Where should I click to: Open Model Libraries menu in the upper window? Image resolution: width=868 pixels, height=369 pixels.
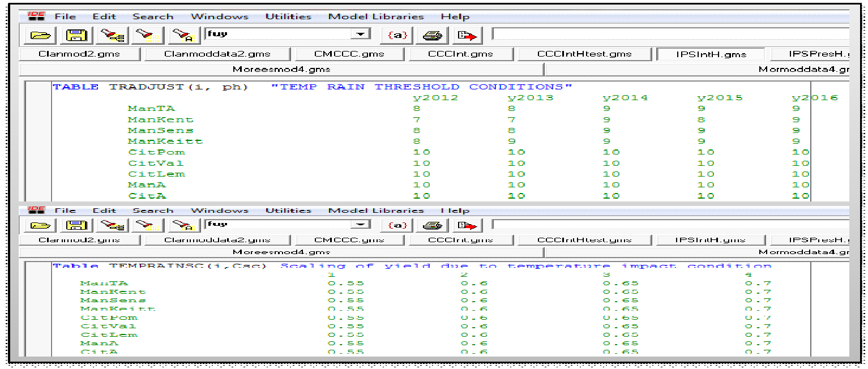coord(376,16)
